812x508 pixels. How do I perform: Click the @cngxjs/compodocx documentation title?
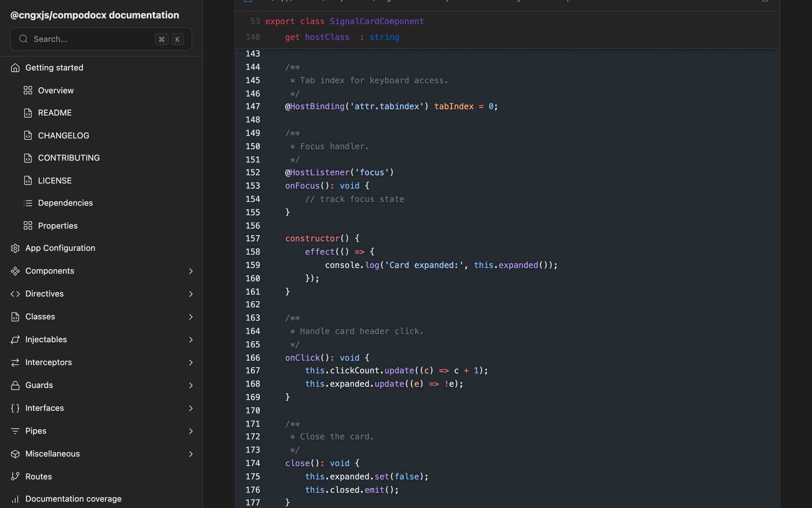[x=95, y=15]
